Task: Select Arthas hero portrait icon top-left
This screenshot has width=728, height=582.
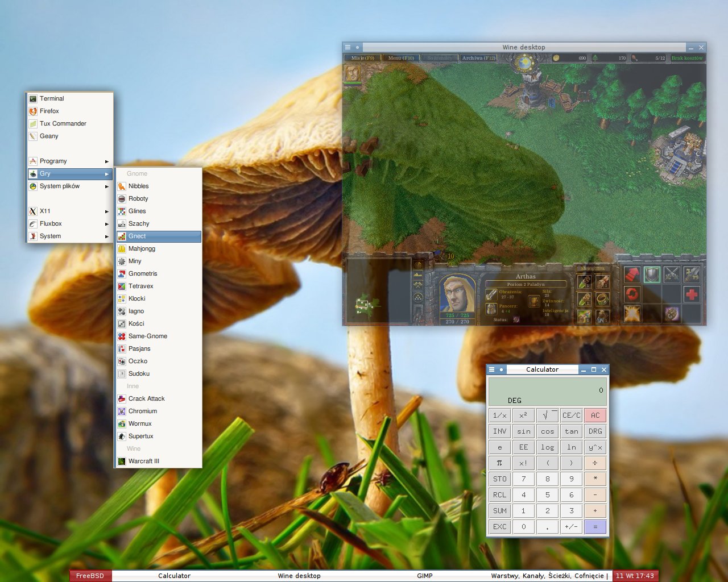Action: [x=353, y=73]
